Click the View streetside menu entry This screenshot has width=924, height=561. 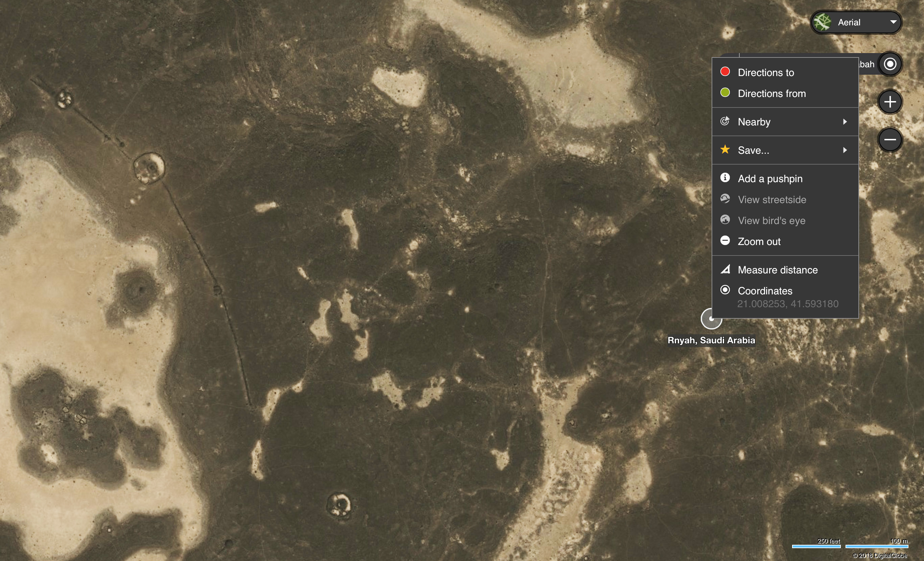pyautogui.click(x=772, y=200)
